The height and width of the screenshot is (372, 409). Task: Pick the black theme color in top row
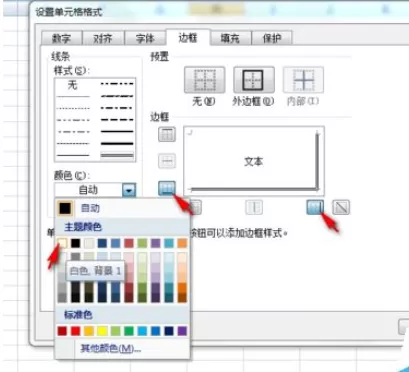tap(76, 243)
